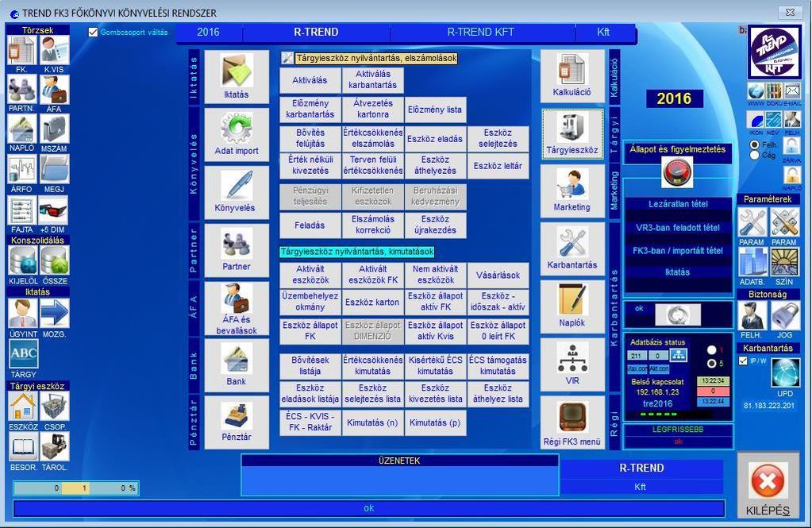Open the Bank module with card icon

coord(237,365)
